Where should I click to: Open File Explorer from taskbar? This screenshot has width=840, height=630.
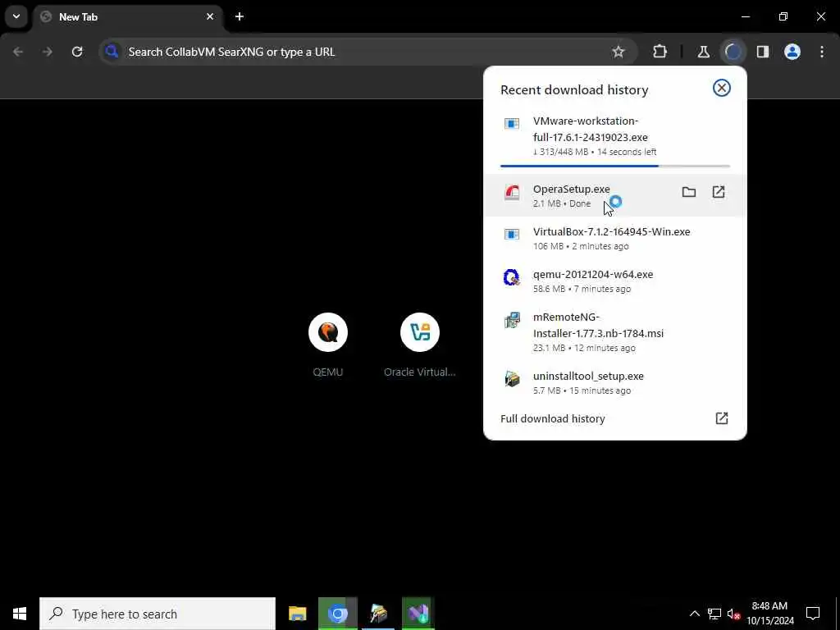(x=297, y=614)
